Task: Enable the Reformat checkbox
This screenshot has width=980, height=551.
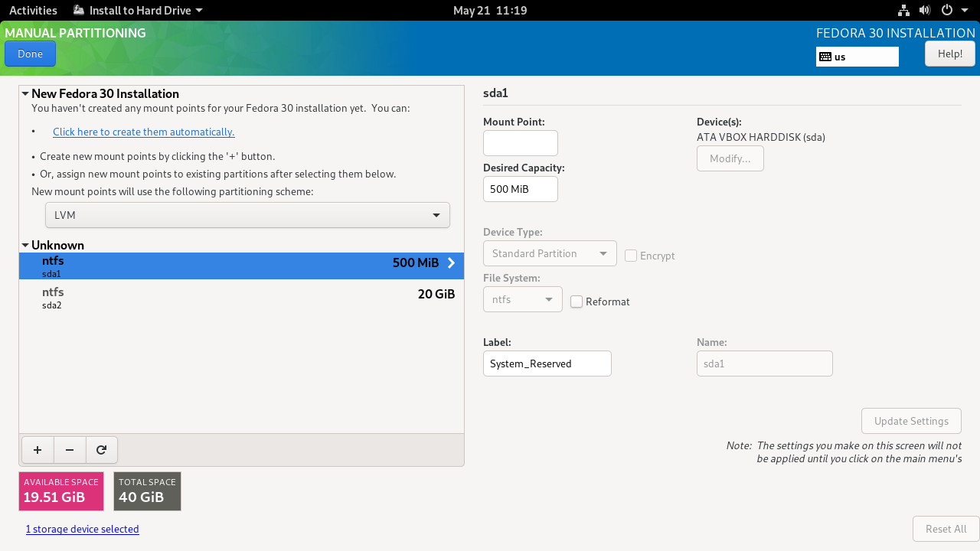Action: pyautogui.click(x=577, y=302)
